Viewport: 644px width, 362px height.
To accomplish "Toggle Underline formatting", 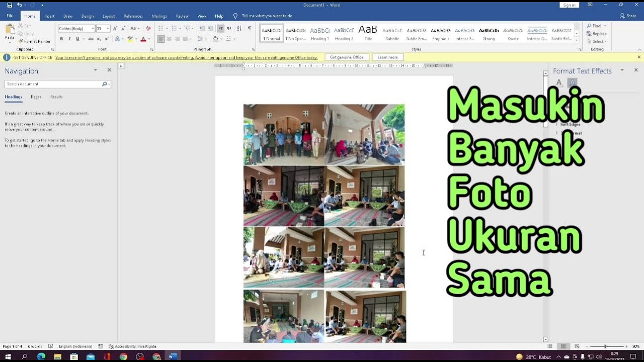I will (x=77, y=39).
